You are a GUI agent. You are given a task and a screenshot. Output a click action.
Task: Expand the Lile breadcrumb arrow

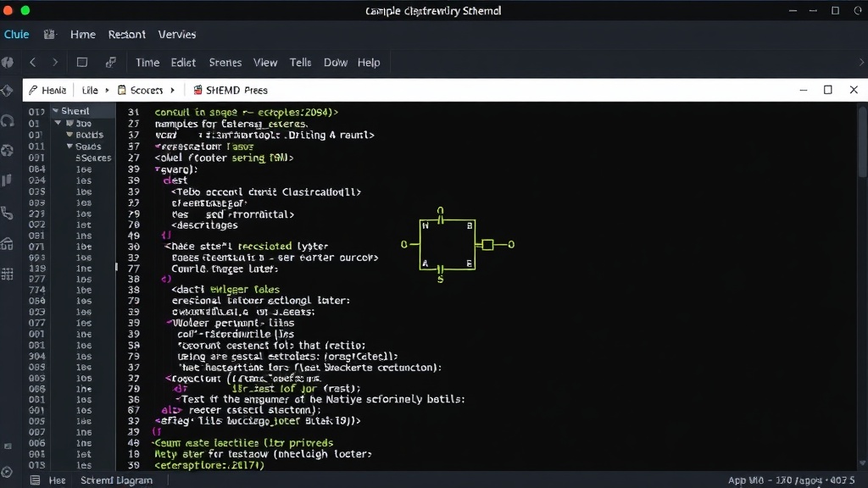tap(107, 90)
